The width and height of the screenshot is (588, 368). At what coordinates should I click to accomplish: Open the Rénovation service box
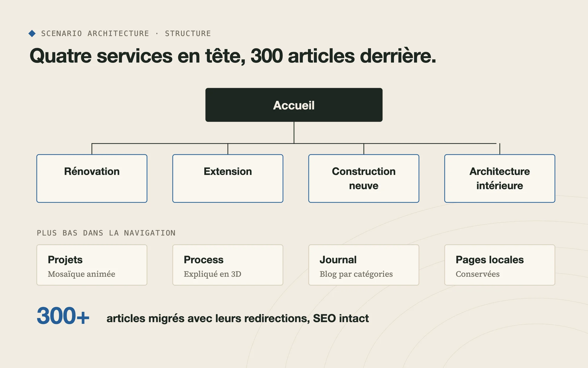[92, 178]
